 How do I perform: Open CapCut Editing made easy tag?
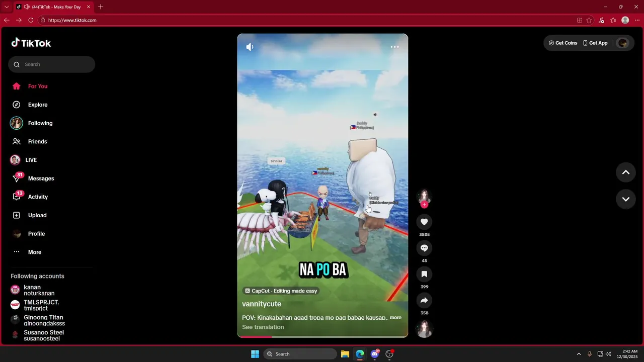coord(281,291)
